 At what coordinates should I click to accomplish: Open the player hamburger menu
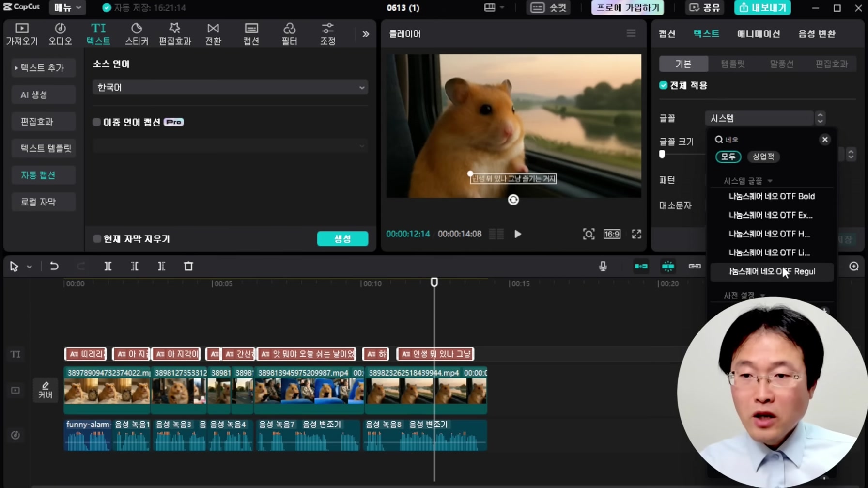[x=631, y=33]
